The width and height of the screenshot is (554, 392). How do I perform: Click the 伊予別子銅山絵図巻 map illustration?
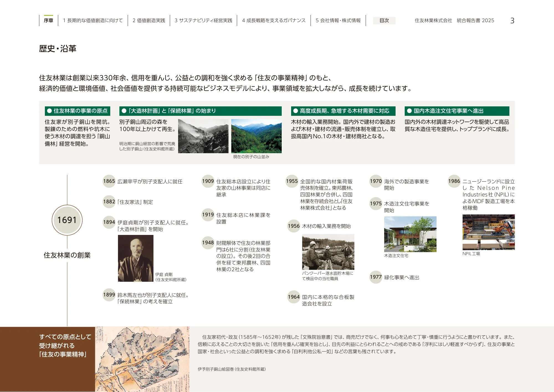click(142, 359)
